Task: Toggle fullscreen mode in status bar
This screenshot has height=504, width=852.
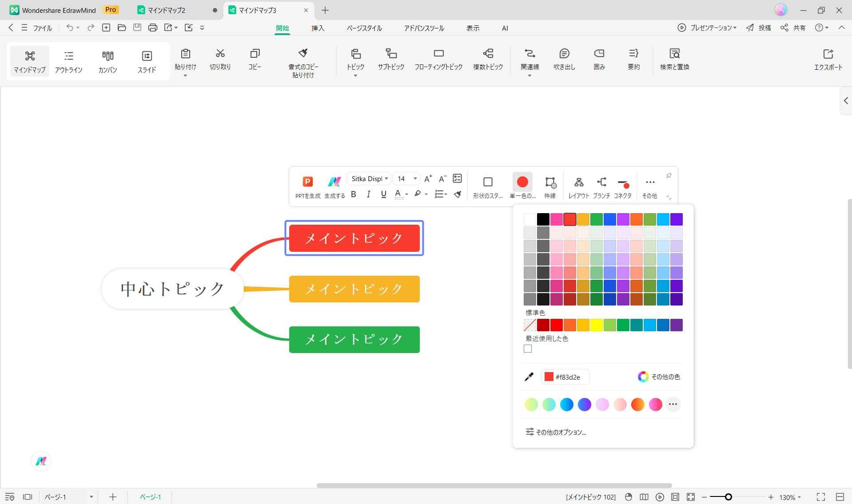Action: tap(821, 497)
